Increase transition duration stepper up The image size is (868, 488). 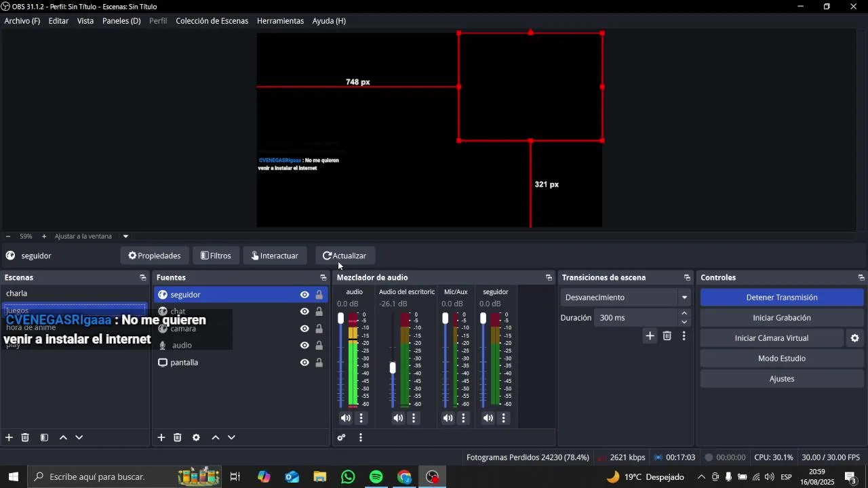tap(684, 314)
